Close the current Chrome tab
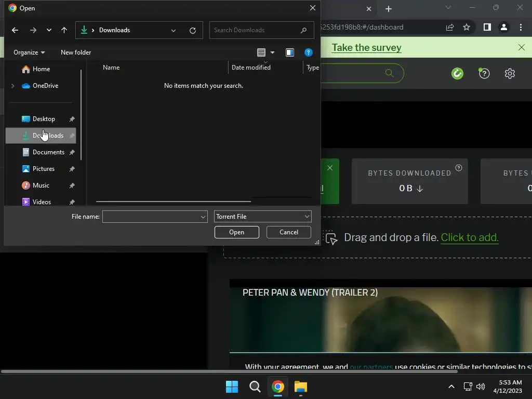 tap(369, 9)
